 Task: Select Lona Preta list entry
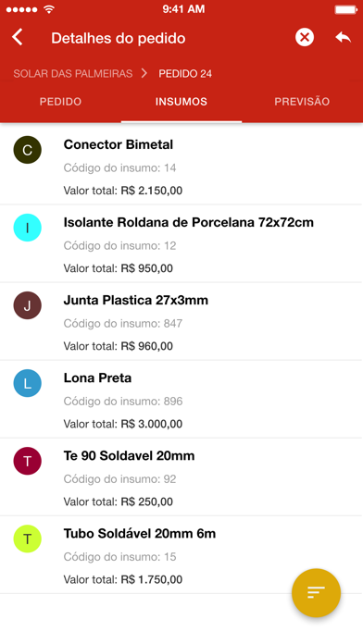pos(181,399)
